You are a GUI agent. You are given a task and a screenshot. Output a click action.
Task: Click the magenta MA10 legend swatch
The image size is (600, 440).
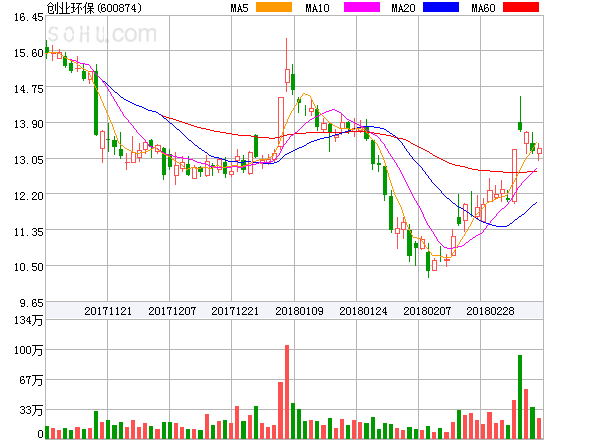362,7
